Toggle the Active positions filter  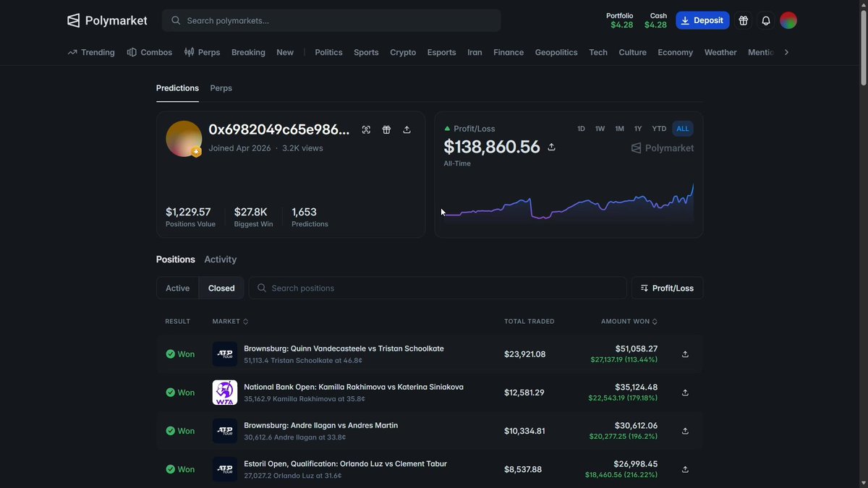177,288
